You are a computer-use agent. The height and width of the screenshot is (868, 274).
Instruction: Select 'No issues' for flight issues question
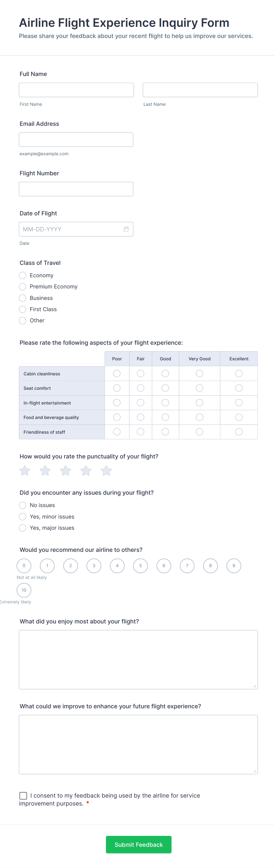22,505
